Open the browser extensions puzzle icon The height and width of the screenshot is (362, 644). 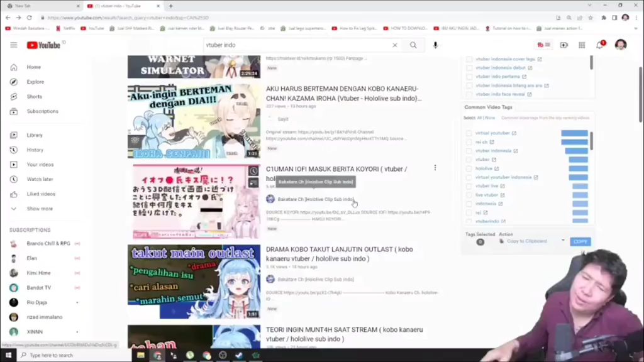tap(604, 18)
